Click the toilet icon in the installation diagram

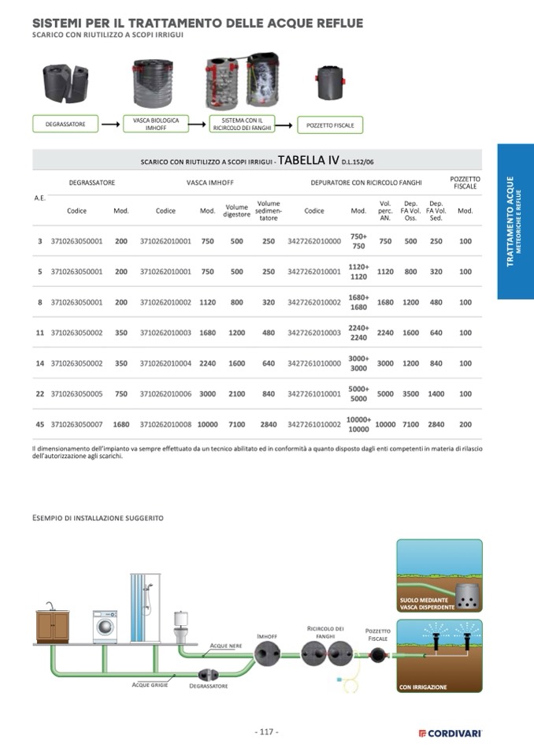[x=181, y=626]
